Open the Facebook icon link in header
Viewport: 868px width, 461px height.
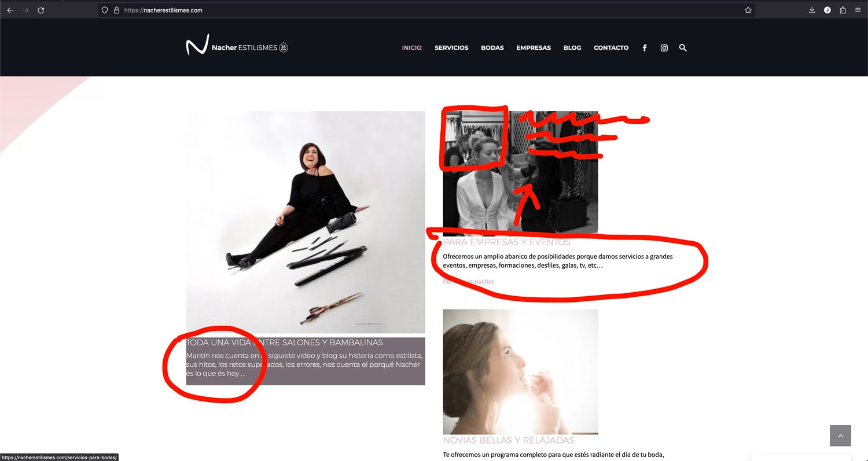(645, 48)
